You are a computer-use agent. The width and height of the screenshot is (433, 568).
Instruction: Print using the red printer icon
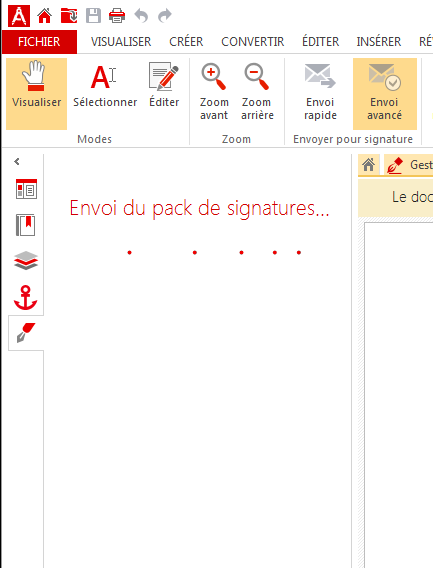click(117, 16)
